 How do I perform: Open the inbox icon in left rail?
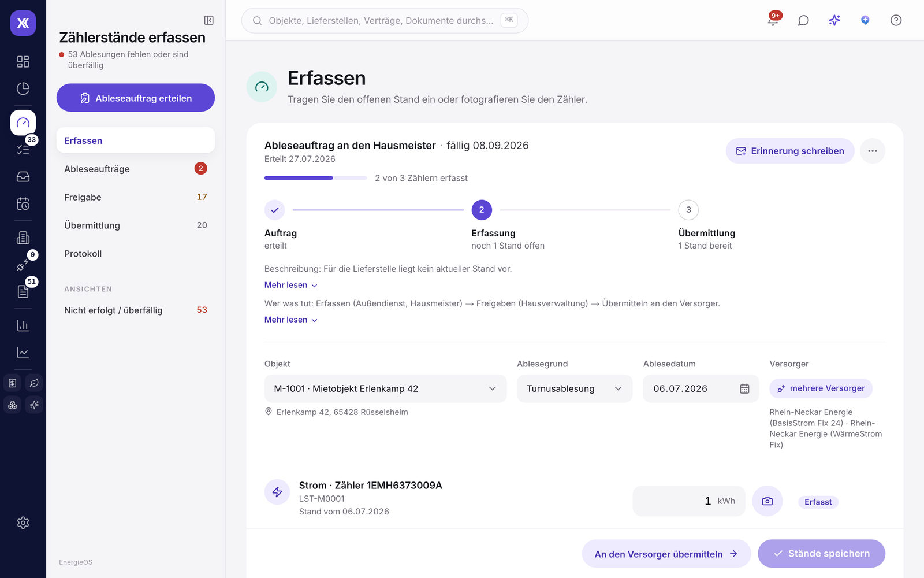[x=23, y=177]
